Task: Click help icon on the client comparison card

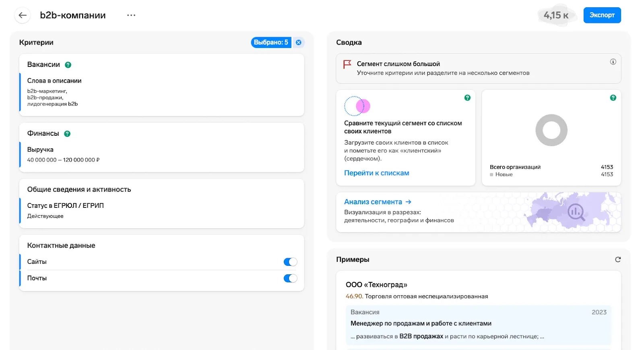Action: [x=467, y=98]
